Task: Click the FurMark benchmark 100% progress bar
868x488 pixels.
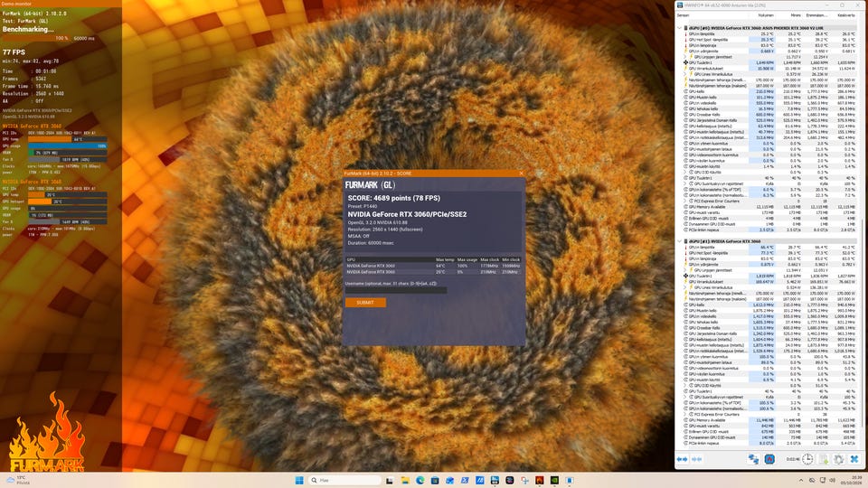Action: point(35,38)
